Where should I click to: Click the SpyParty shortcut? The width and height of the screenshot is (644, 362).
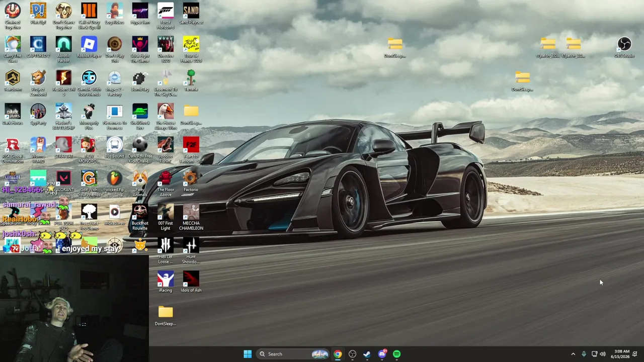tap(38, 114)
